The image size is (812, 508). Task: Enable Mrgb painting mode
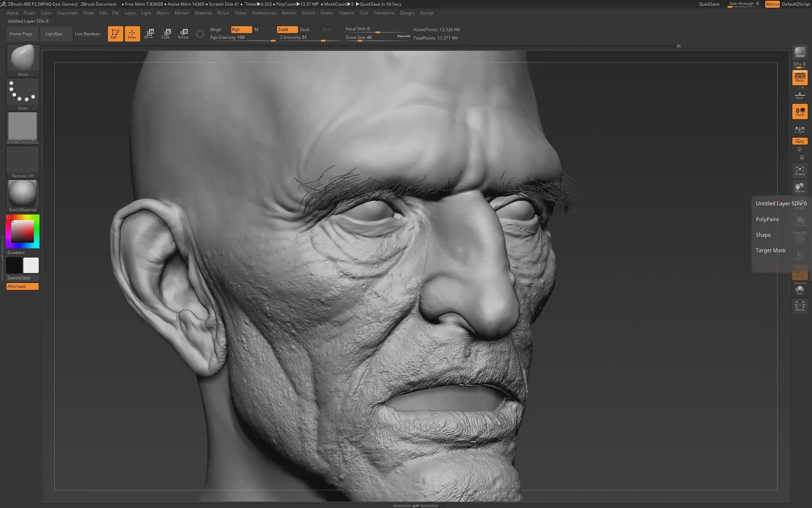click(216, 30)
